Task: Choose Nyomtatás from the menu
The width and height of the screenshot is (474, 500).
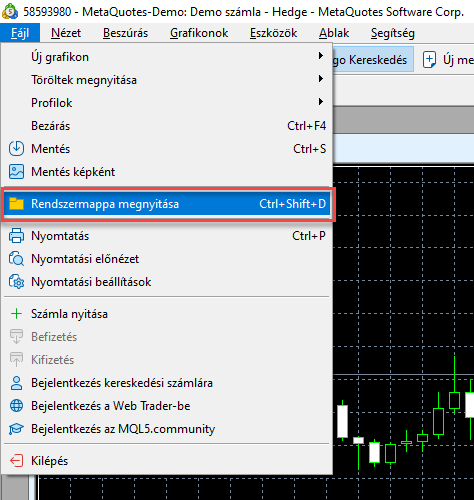Action: pos(168,236)
